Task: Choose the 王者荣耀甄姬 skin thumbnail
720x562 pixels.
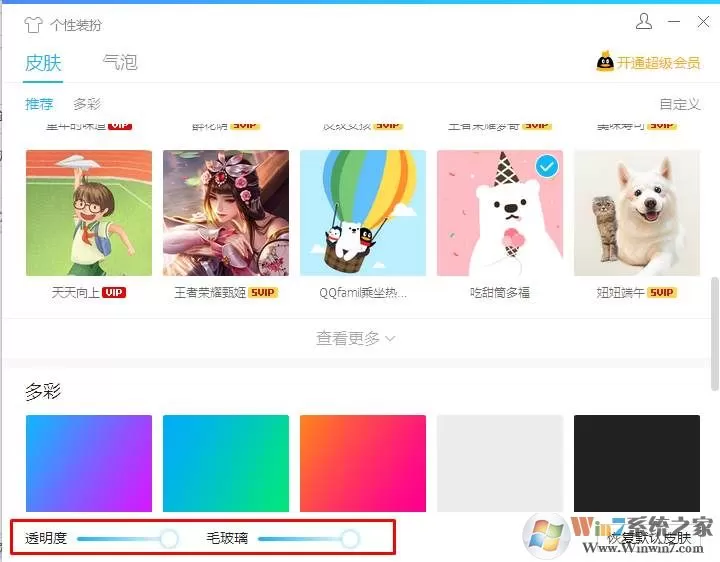Action: coord(226,213)
